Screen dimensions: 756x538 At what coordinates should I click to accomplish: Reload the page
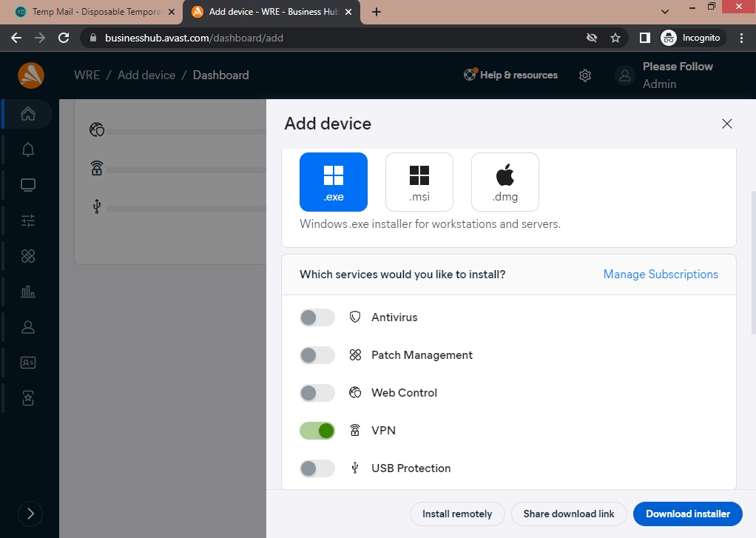tap(64, 38)
